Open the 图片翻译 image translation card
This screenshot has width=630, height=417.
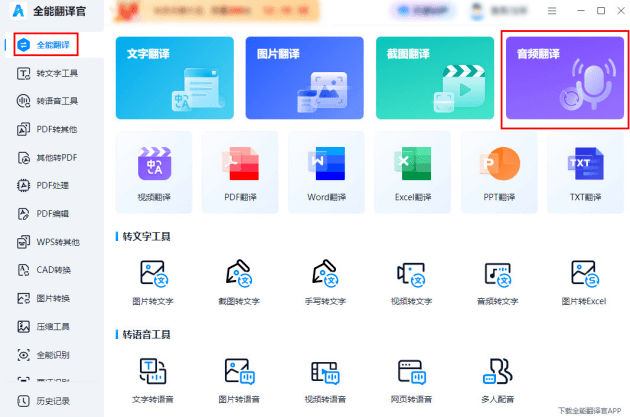tap(305, 78)
